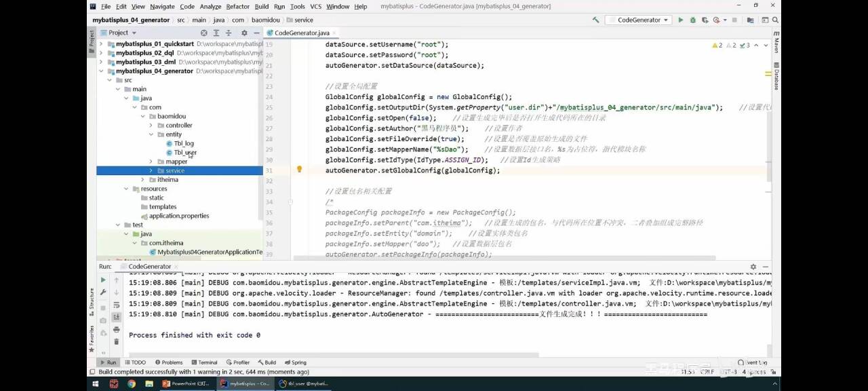
Task: Toggle the Favorites tool window stripe
Action: pyautogui.click(x=92, y=337)
